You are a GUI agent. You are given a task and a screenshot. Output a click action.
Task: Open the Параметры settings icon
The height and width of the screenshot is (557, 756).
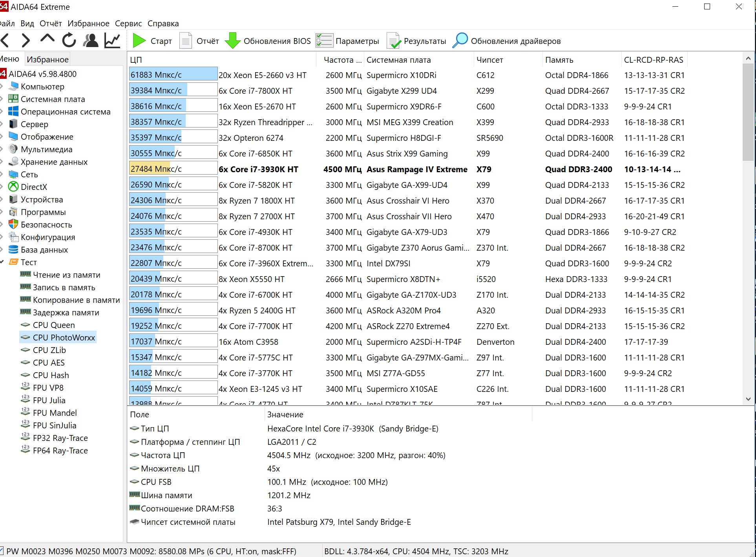pyautogui.click(x=324, y=41)
